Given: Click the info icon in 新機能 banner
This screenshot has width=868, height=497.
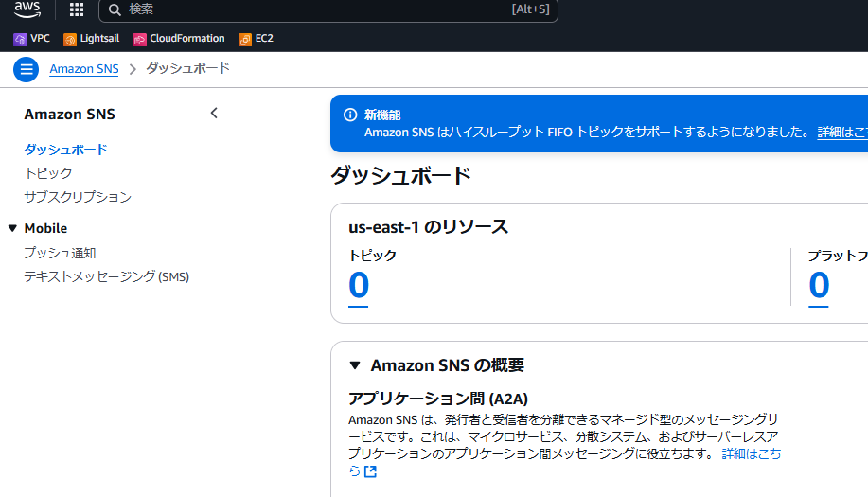Looking at the screenshot, I should pos(350,115).
